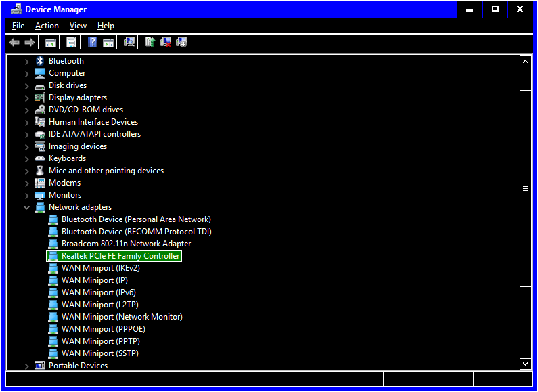Toggle the Show/Hide Console Tree toolbar icon
538x392 pixels.
51,43
